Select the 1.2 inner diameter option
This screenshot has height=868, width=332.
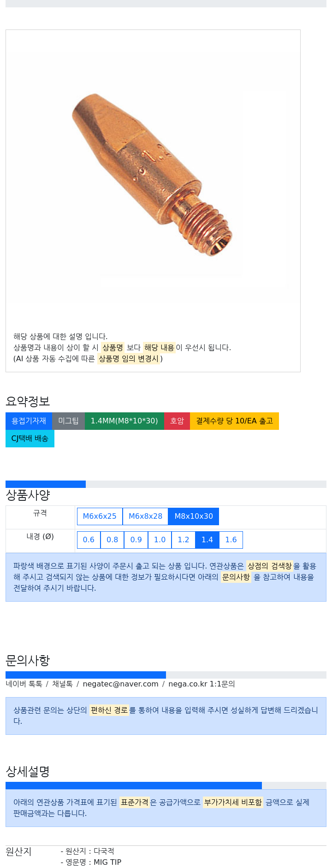point(184,540)
